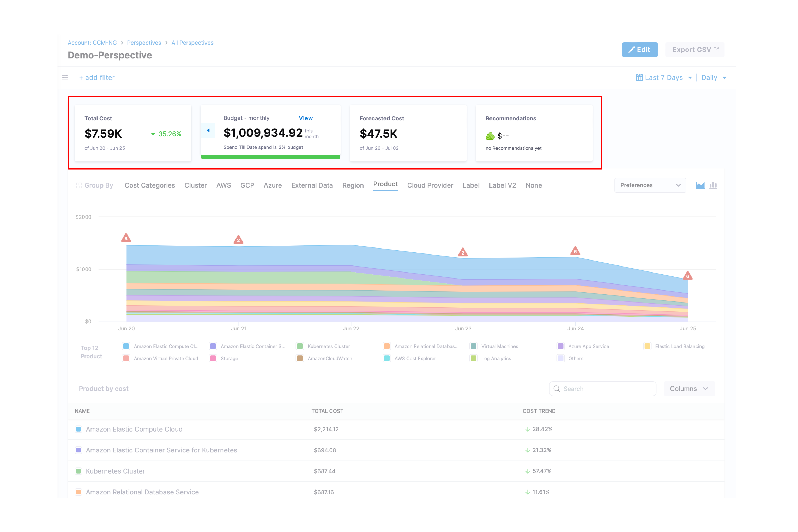Click the budget card left arrow
This screenshot has width=798, height=532.
coord(208,130)
